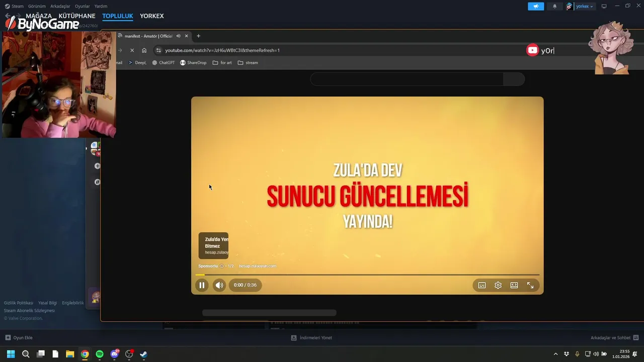Open Spotify from the taskbar
The height and width of the screenshot is (362, 644).
(x=100, y=354)
